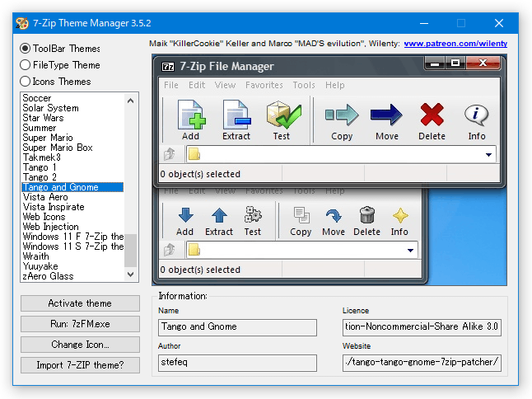This screenshot has width=532, height=399.
Task: Select the Super Mario Box theme
Action: tap(72, 148)
